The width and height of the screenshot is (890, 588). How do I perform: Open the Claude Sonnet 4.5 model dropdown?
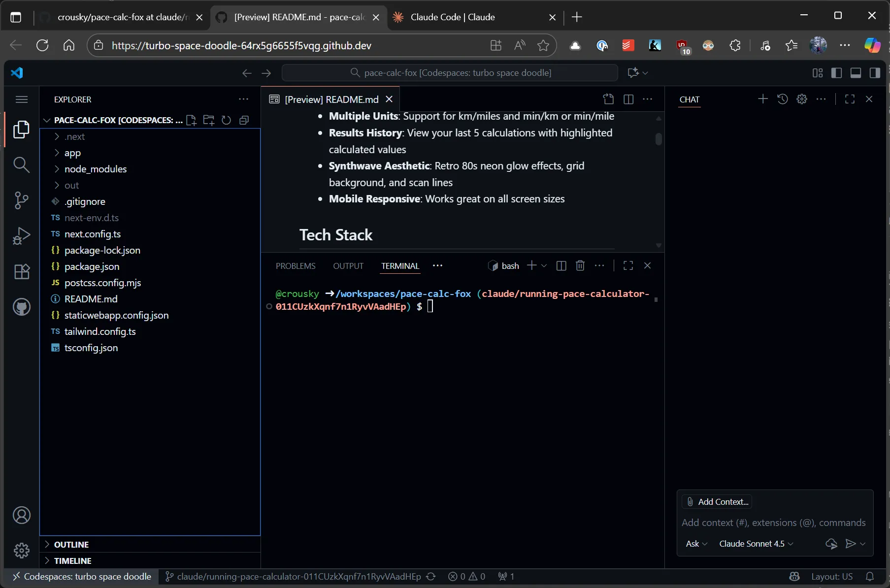pyautogui.click(x=756, y=544)
